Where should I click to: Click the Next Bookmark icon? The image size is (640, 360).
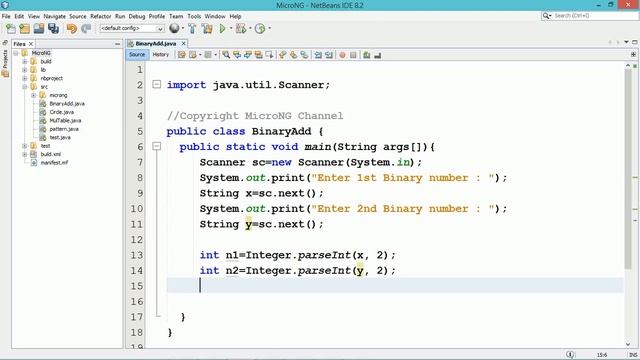(293, 55)
